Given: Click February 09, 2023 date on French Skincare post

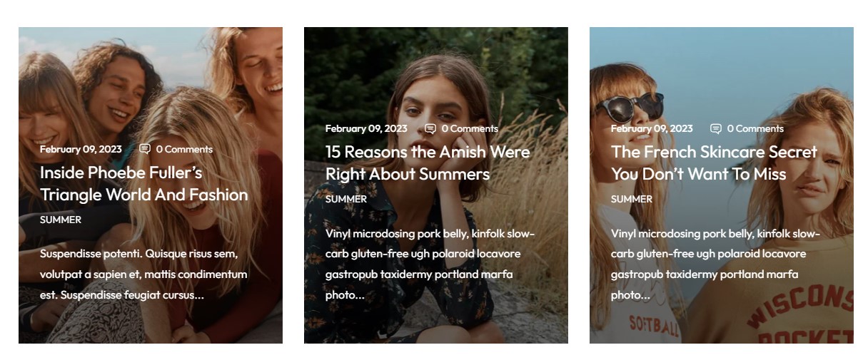Looking at the screenshot, I should tap(652, 128).
